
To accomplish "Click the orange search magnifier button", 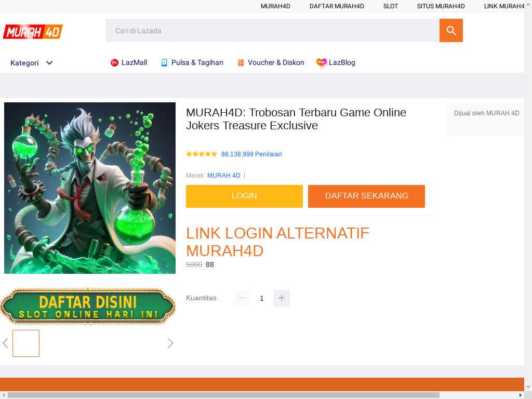I will (451, 31).
